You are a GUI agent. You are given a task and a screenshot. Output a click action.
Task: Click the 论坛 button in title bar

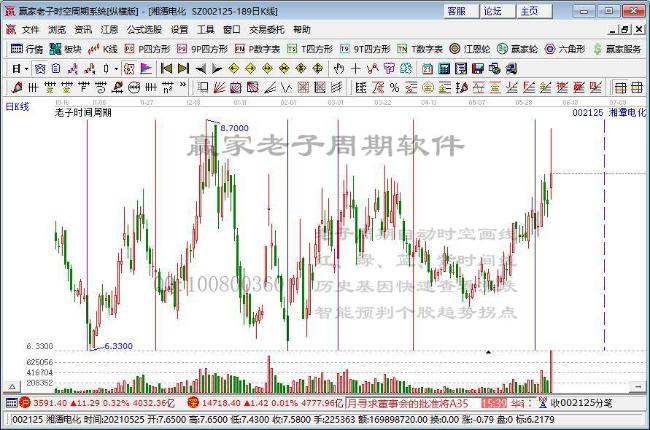[497, 11]
